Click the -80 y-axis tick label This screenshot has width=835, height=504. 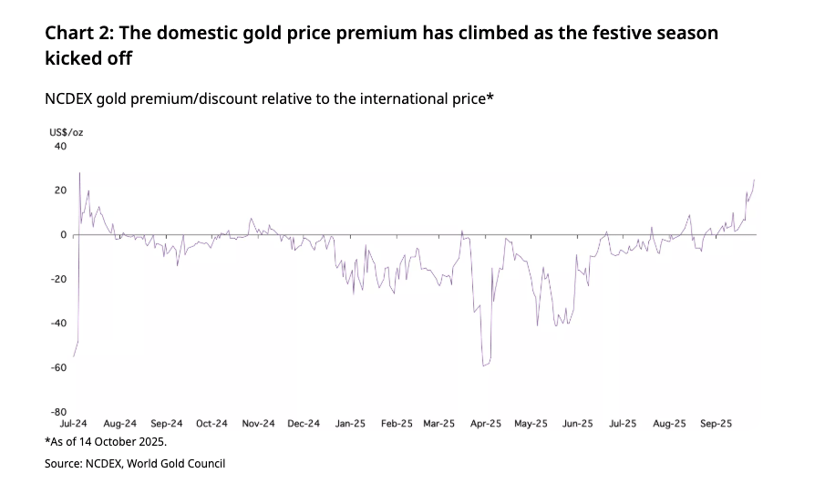point(58,412)
